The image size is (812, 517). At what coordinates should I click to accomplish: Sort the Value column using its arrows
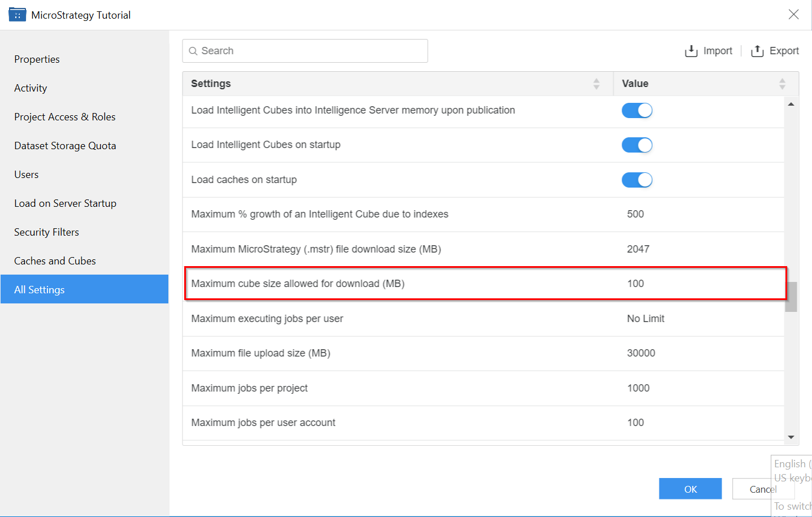(x=782, y=84)
